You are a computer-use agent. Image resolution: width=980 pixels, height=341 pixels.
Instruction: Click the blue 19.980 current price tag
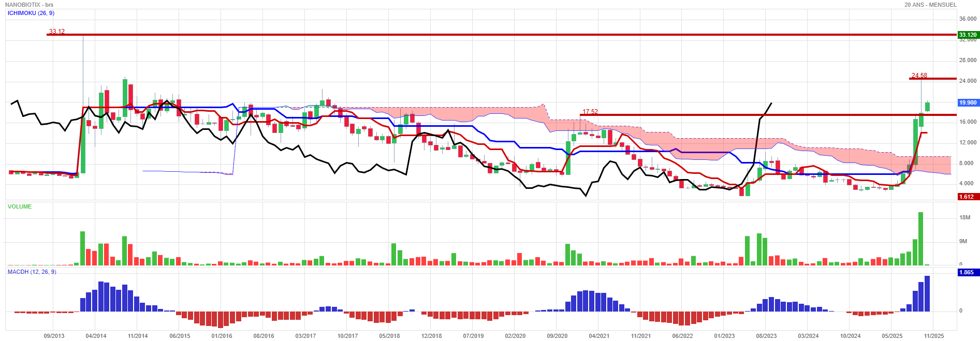tap(968, 102)
